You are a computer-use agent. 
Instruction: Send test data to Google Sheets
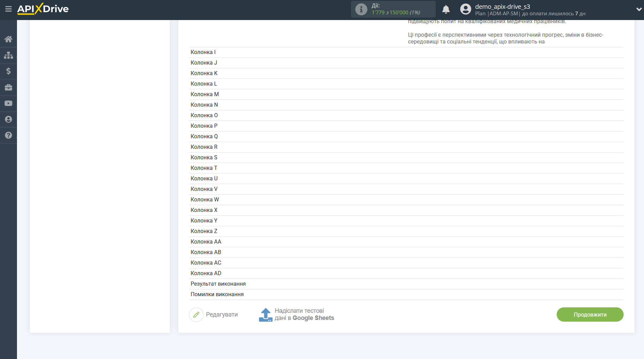click(297, 315)
